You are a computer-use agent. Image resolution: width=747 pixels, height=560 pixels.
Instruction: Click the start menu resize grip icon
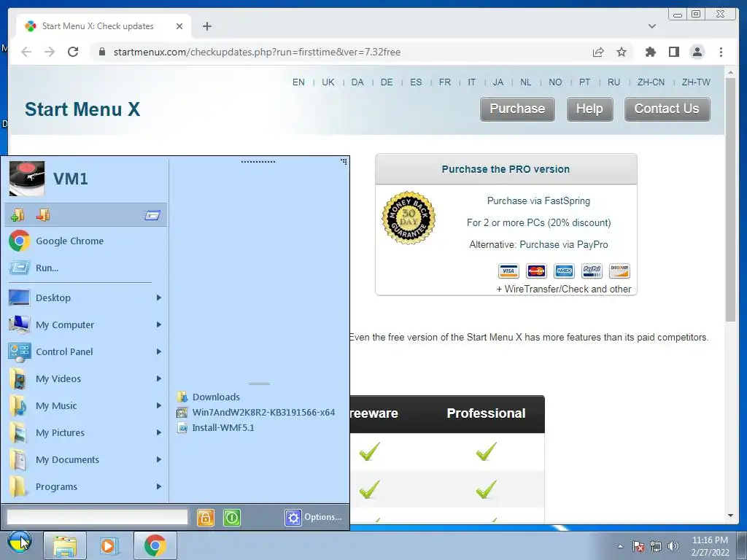click(x=344, y=162)
